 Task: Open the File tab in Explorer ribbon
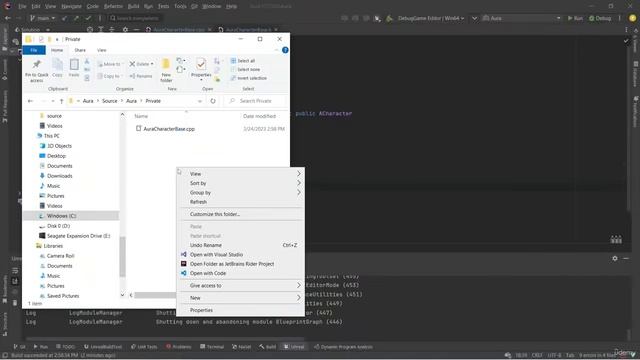point(34,50)
